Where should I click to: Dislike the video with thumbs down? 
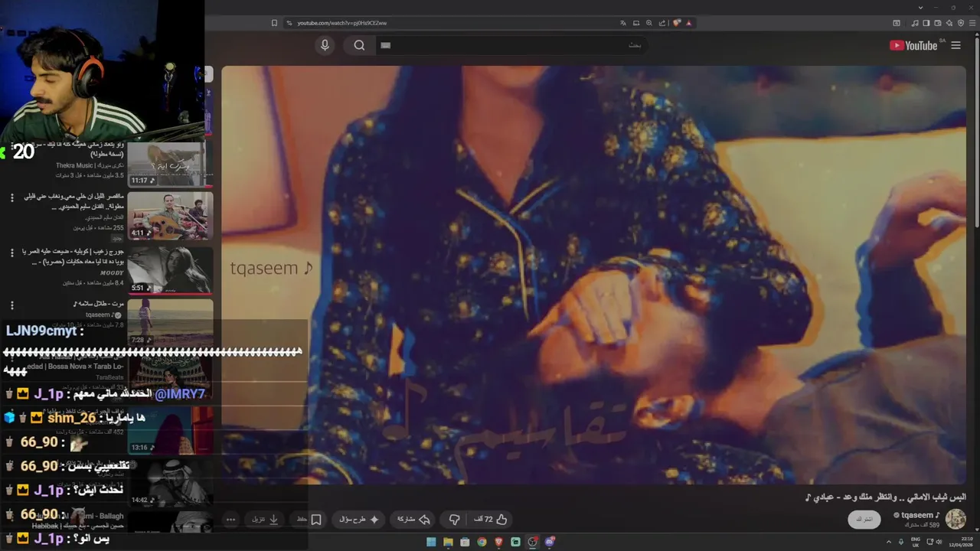pyautogui.click(x=454, y=519)
